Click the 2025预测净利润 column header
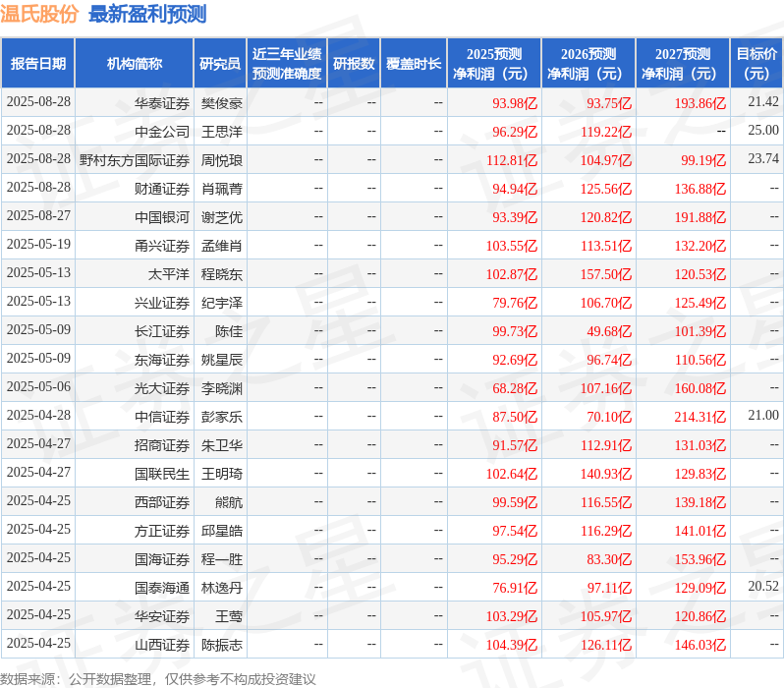 point(494,64)
